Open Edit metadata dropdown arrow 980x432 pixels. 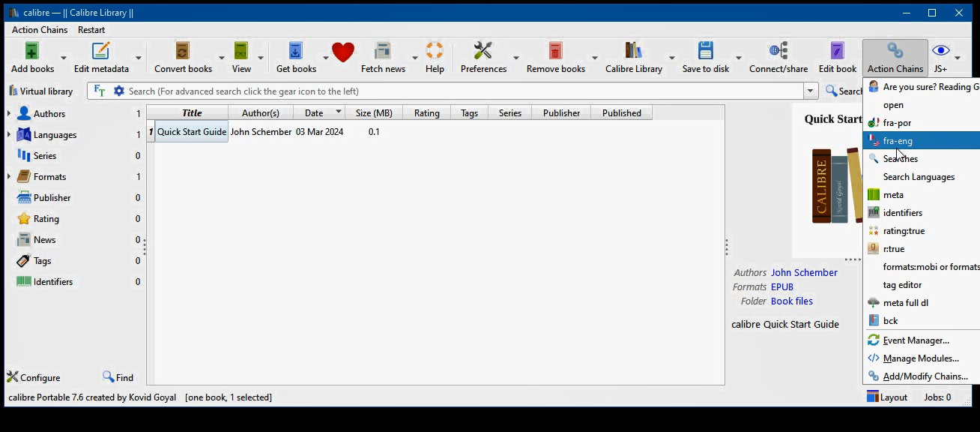click(139, 58)
